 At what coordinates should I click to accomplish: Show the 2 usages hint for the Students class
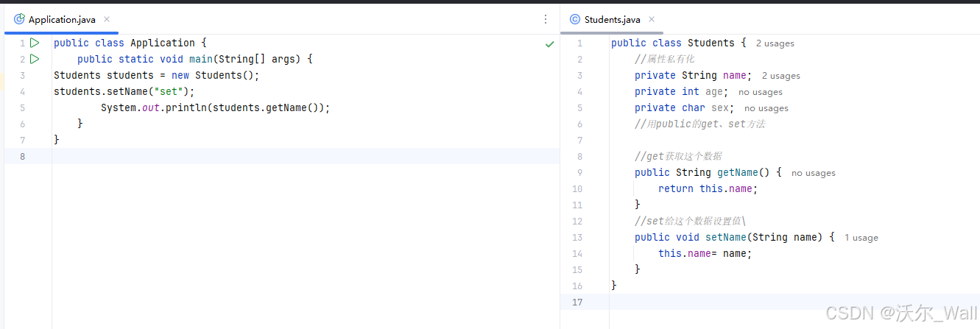pyautogui.click(x=775, y=43)
